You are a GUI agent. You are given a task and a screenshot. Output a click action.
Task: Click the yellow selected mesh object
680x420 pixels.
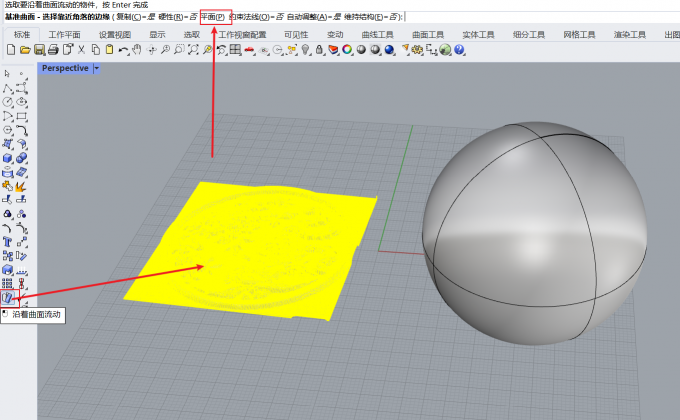pyautogui.click(x=250, y=251)
